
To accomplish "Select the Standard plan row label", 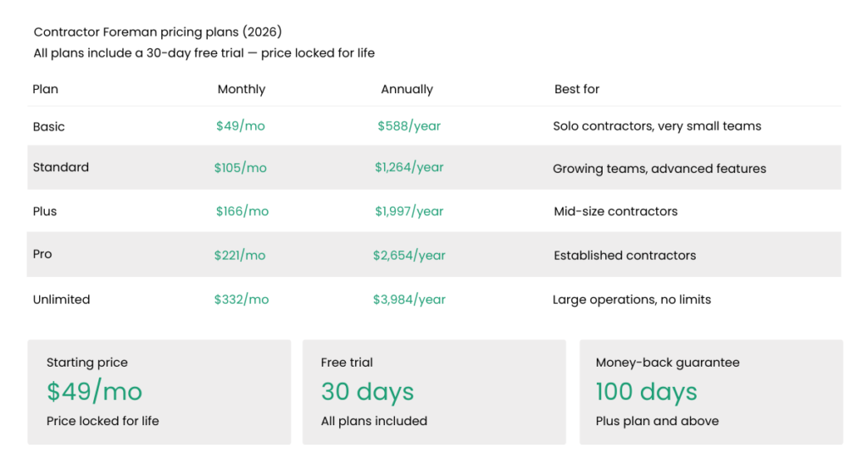I will [61, 168].
